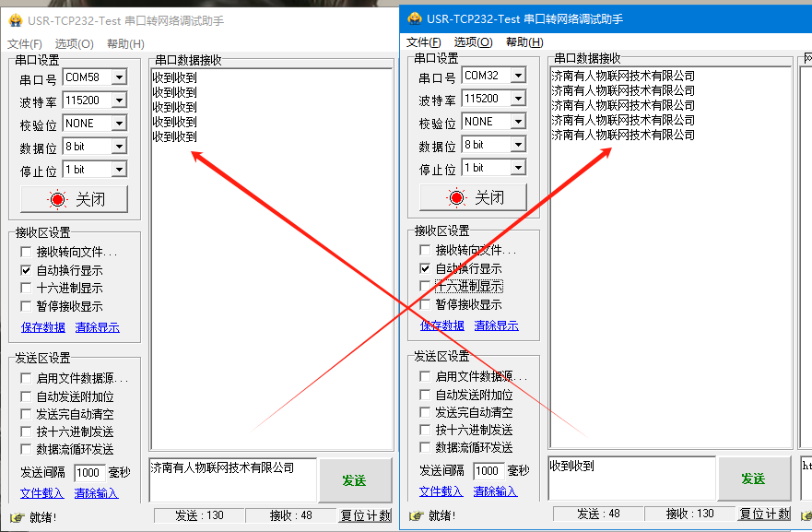Disable 自动换行显示 in the left COM58 window

[26, 271]
